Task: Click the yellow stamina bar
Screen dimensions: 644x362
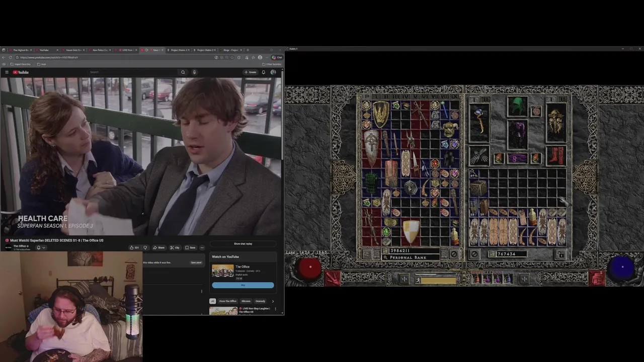Action: [x=439, y=280]
